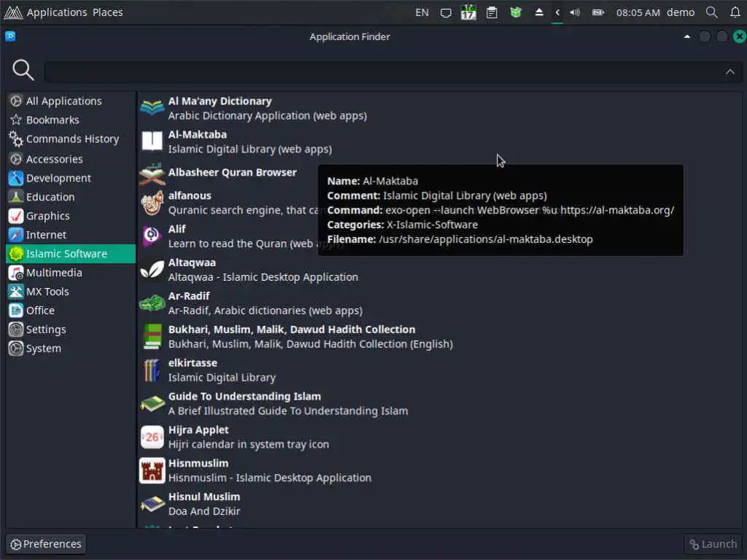Click the Guide To Understanding Islam icon
Viewport: 747px width, 560px height.
pyautogui.click(x=152, y=403)
